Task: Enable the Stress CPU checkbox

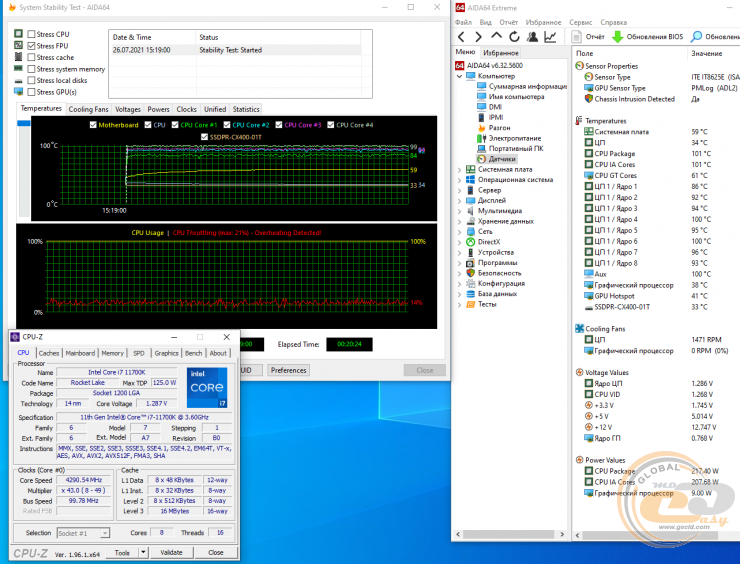Action: click(31, 34)
